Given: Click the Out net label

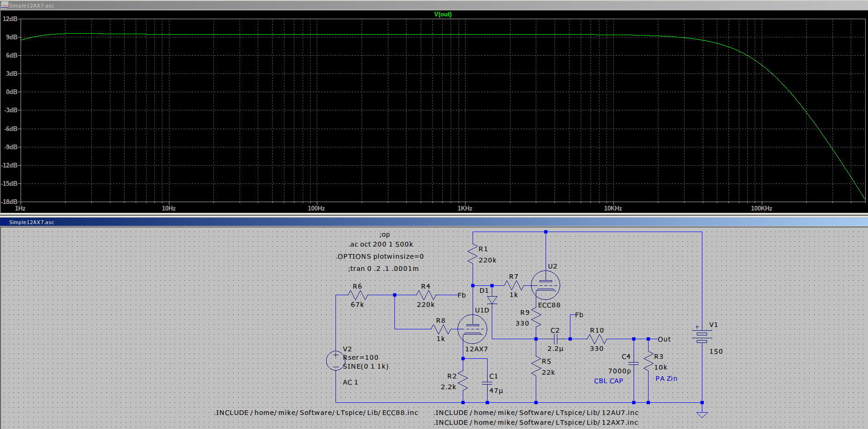Looking at the screenshot, I should tap(664, 339).
